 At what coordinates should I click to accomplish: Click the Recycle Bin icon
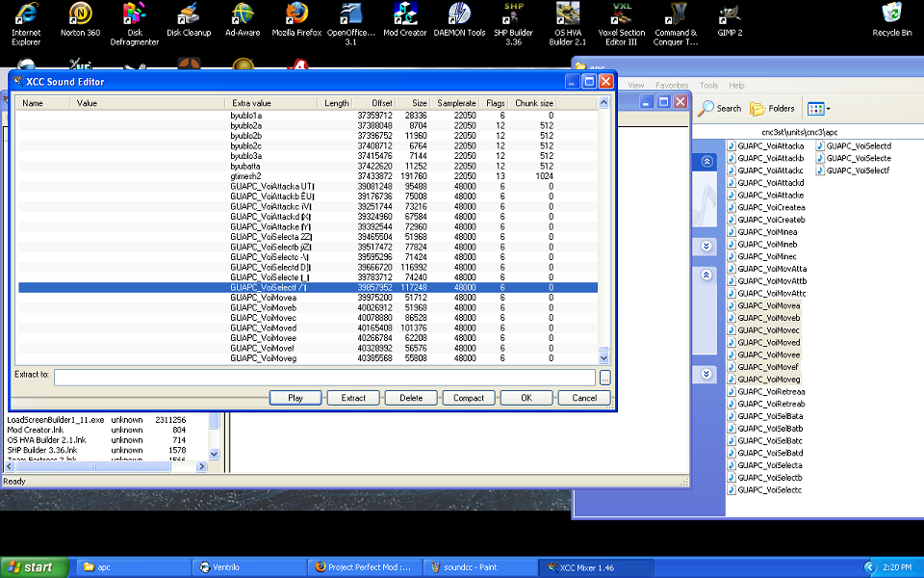pyautogui.click(x=891, y=15)
